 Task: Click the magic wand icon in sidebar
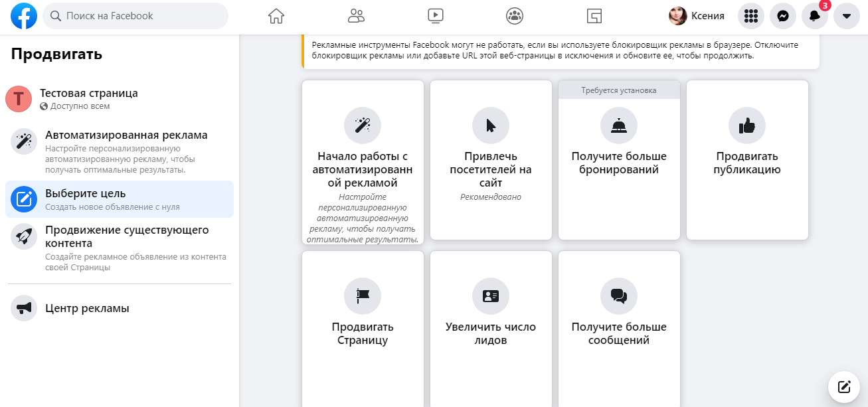(x=24, y=141)
